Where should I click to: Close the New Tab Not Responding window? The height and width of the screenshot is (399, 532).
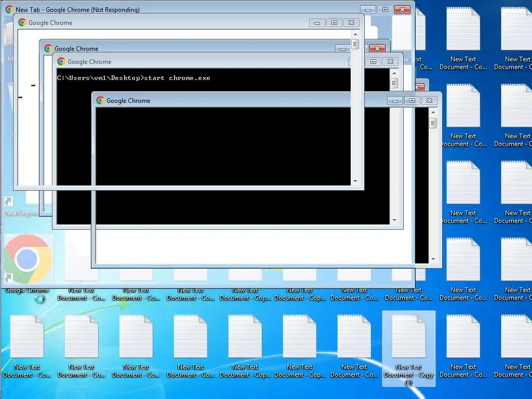[x=402, y=9]
